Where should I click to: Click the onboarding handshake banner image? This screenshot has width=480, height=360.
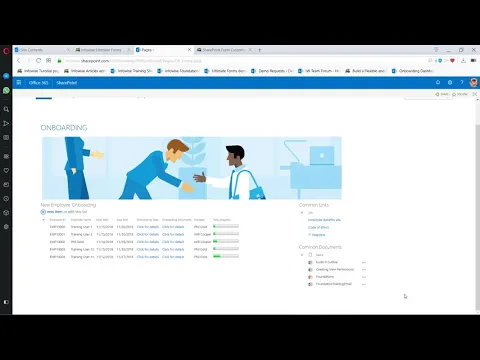click(x=192, y=168)
